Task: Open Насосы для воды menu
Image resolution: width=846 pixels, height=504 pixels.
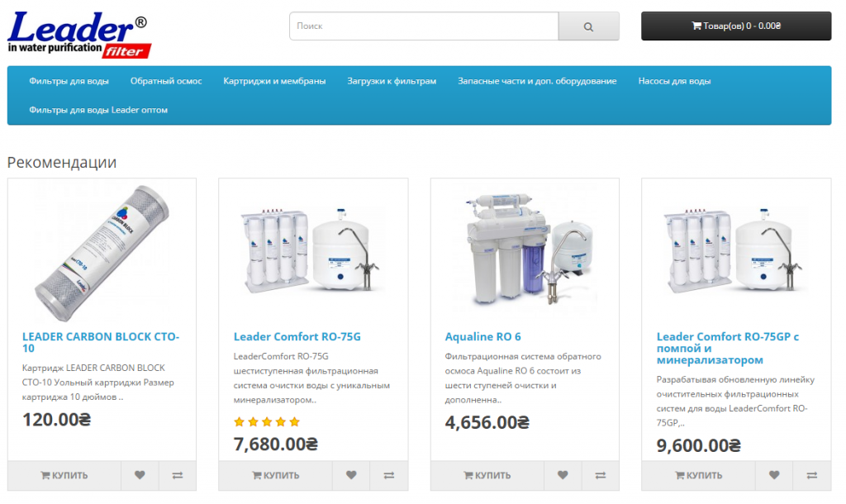Action: click(674, 81)
